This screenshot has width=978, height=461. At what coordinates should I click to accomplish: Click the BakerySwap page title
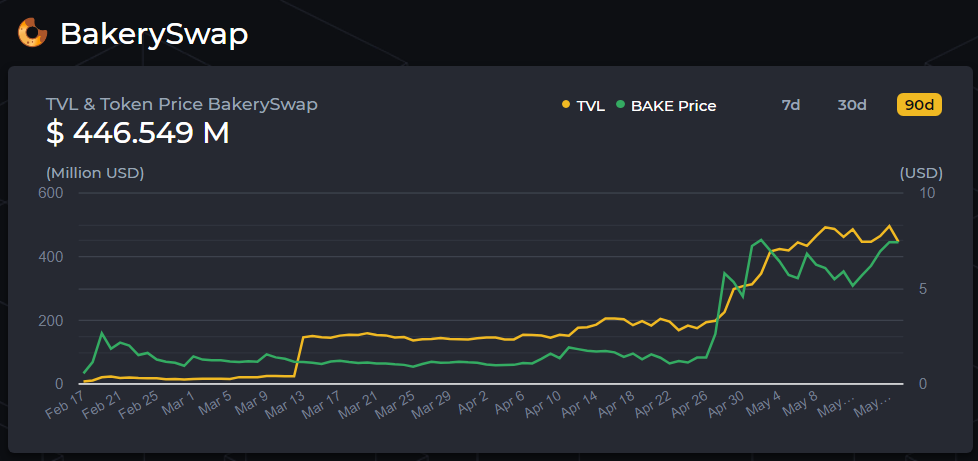tap(154, 34)
